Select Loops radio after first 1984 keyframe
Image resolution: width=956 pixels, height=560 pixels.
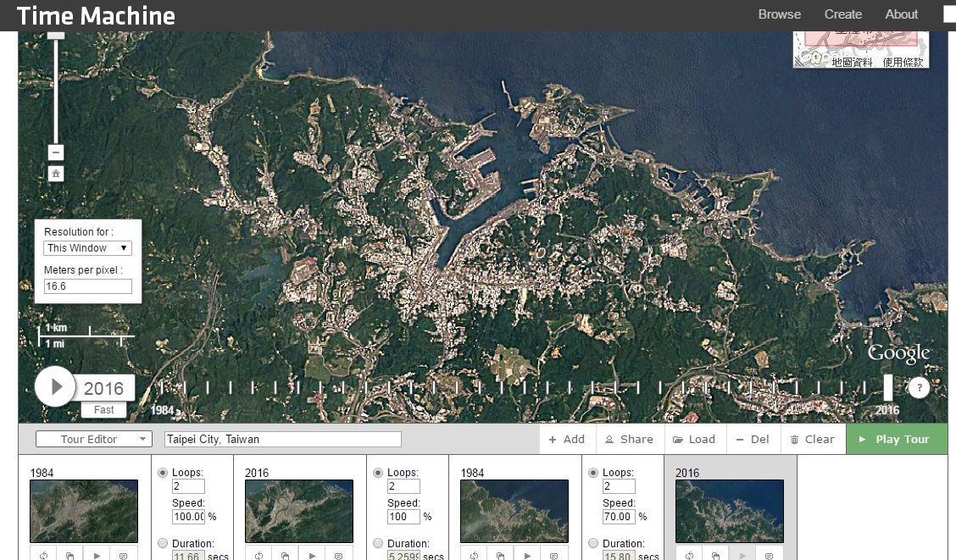[163, 472]
